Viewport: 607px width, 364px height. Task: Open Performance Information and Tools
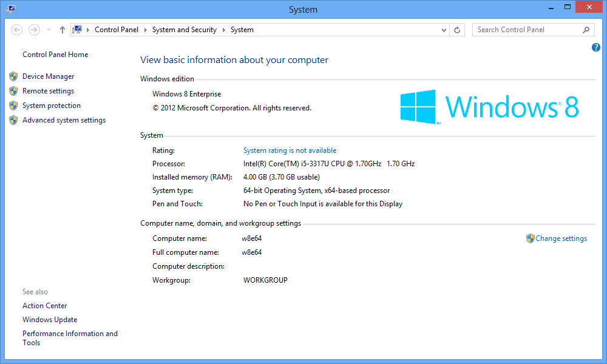coord(70,338)
